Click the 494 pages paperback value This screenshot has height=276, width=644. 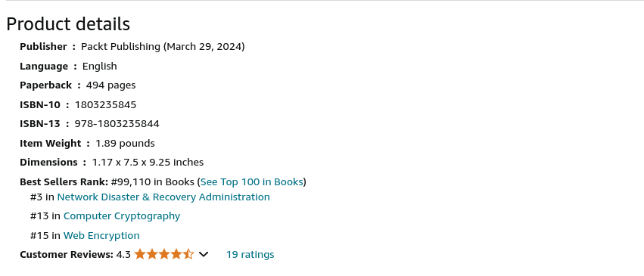coord(111,85)
